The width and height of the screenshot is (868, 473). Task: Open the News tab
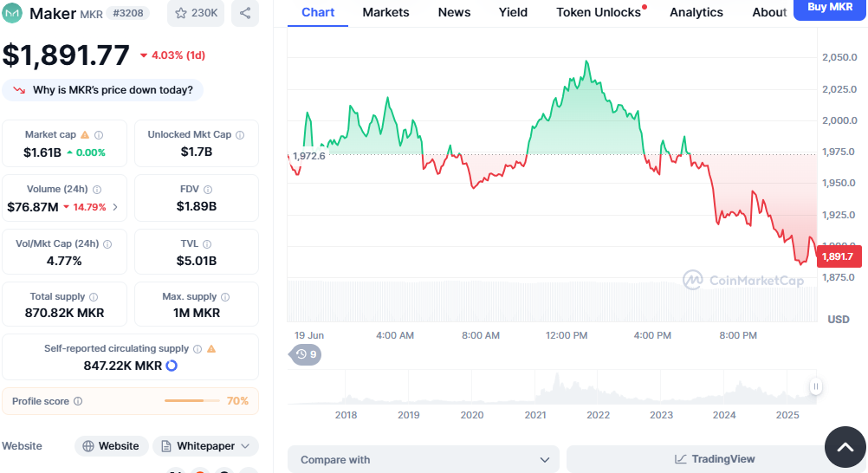coord(454,12)
